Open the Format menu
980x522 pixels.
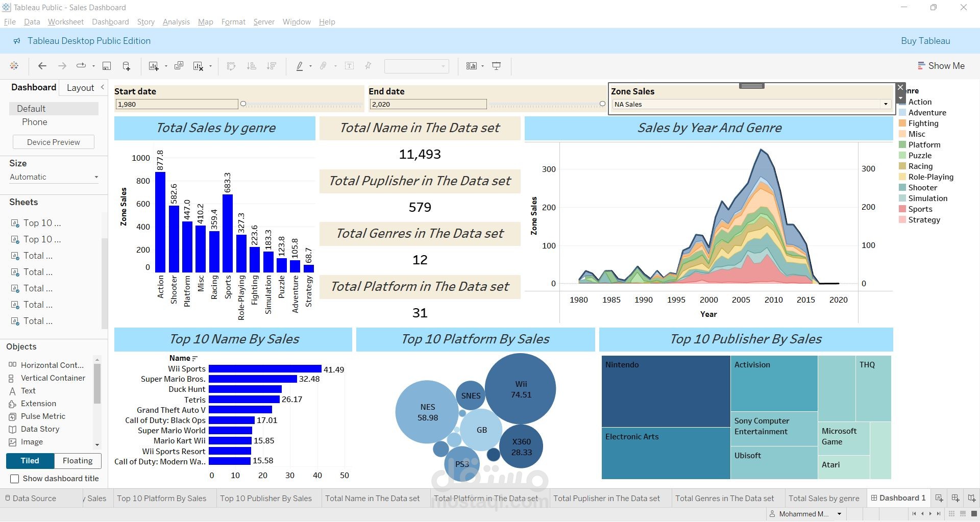tap(233, 22)
